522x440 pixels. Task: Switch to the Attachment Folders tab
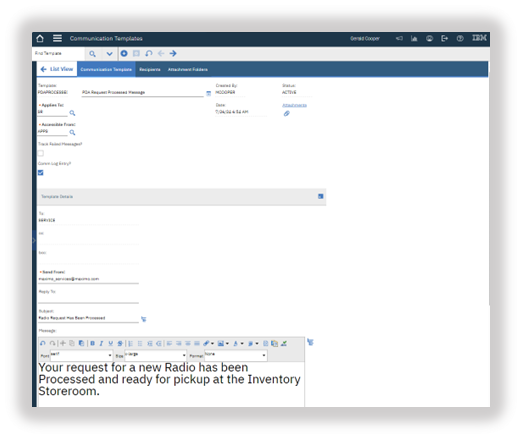188,69
